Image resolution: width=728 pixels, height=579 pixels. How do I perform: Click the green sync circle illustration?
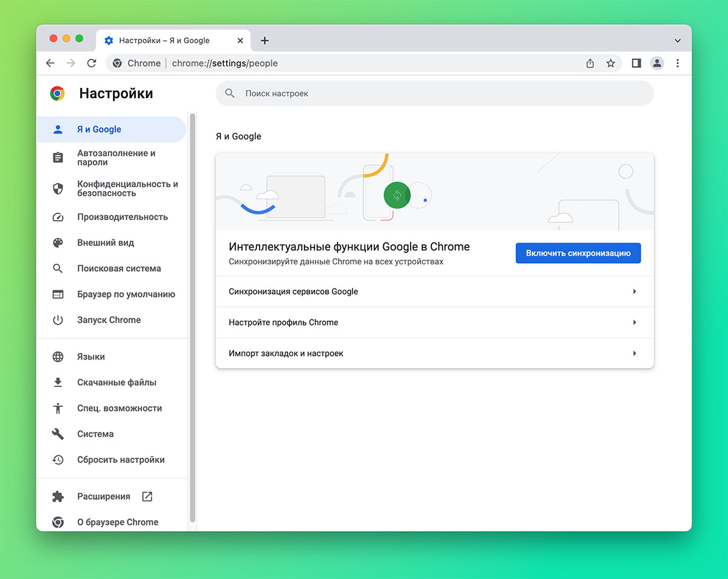coord(397,195)
